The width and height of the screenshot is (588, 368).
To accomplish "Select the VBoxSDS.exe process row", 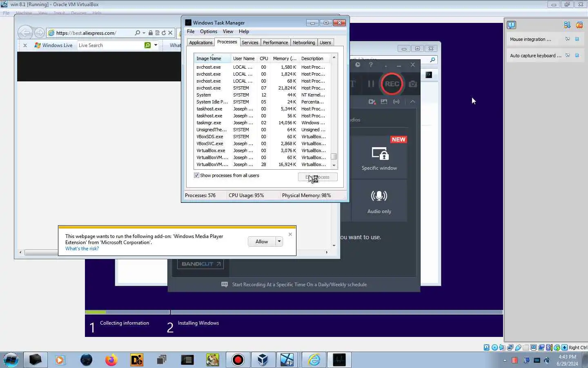I will [x=262, y=137].
